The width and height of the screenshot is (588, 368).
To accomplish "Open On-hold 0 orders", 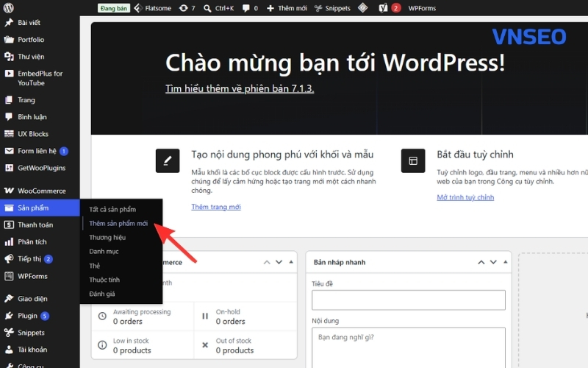I will [245, 316].
